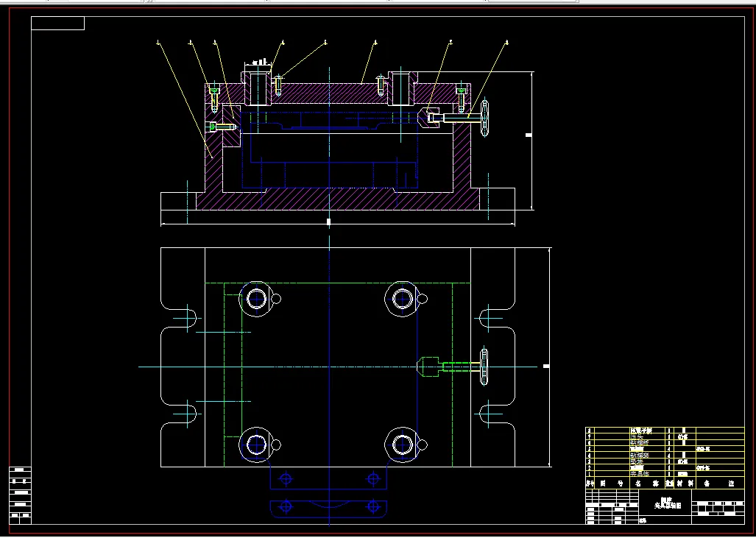Pick the upper-left blue mounting hole below plan view
The width and height of the screenshot is (756, 538).
(x=286, y=478)
